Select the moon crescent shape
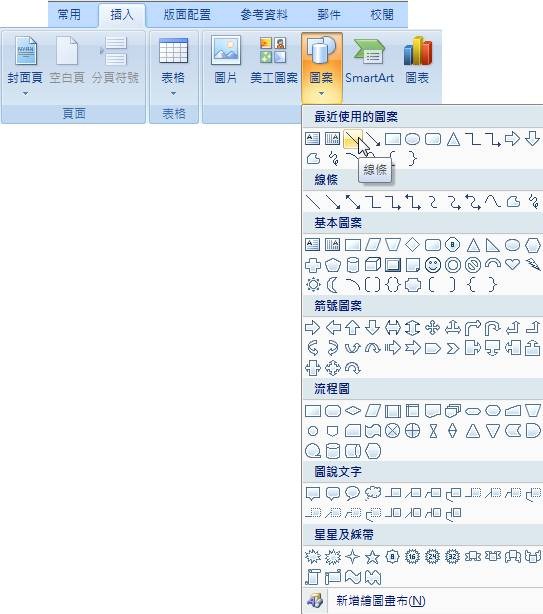Image resolution: width=543 pixels, height=614 pixels. pos(332,285)
